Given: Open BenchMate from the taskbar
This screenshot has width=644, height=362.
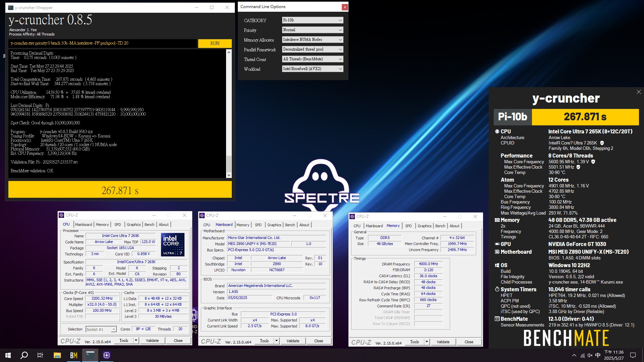Looking at the screenshot, I should tap(73, 355).
